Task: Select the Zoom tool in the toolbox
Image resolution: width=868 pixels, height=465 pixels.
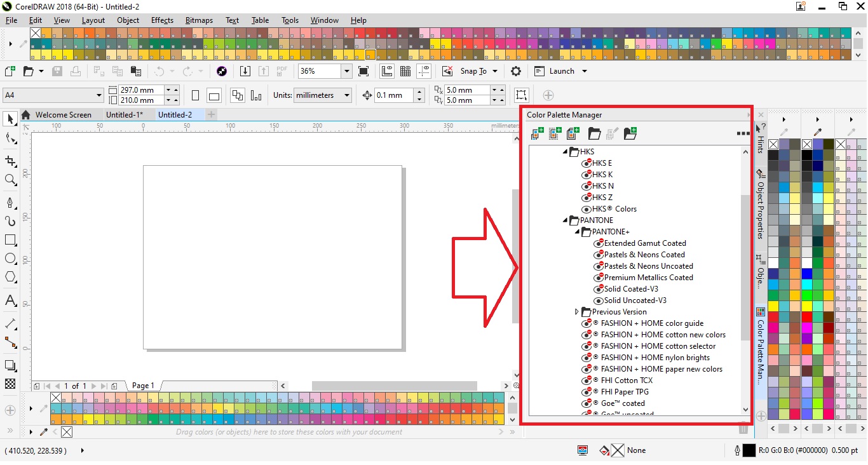Action: 10,180
